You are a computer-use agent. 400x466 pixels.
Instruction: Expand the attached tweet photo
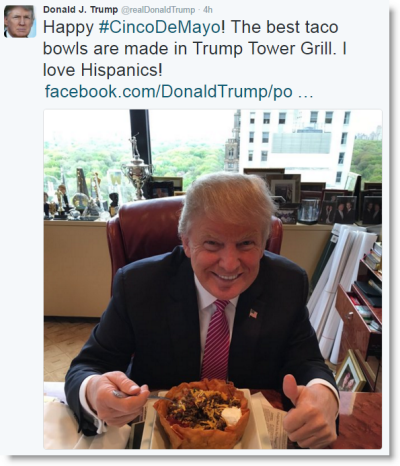point(213,279)
